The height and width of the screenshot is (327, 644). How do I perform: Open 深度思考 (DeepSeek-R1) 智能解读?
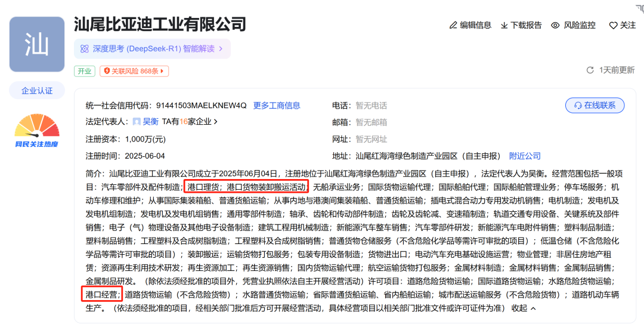tap(153, 49)
